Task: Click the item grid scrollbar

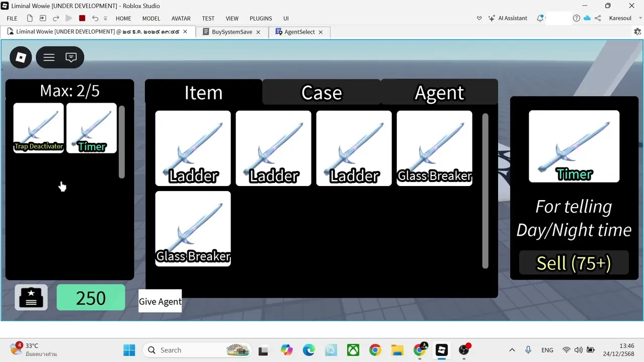Action: coord(486,191)
